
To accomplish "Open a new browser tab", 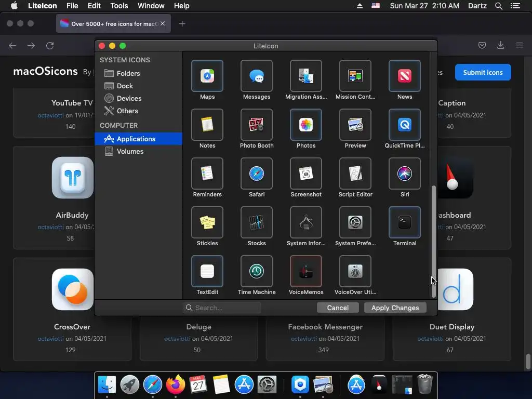I will coord(182,24).
